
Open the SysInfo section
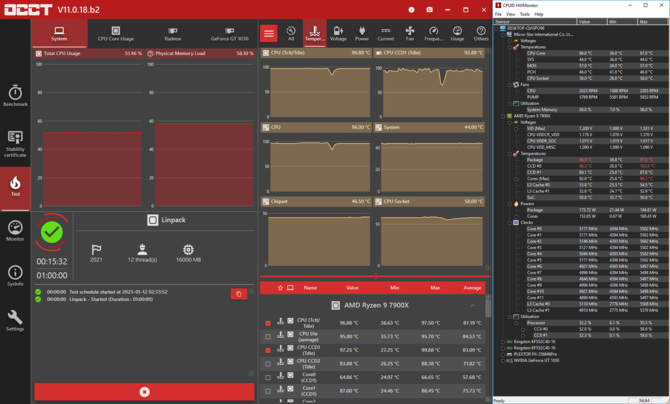pyautogui.click(x=15, y=276)
